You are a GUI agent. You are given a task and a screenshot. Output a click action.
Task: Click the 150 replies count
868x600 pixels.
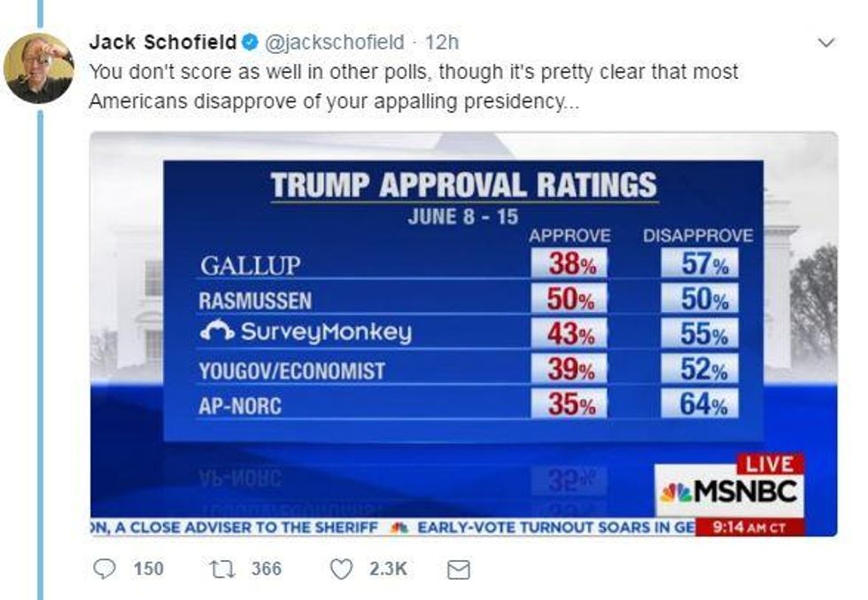click(x=148, y=569)
